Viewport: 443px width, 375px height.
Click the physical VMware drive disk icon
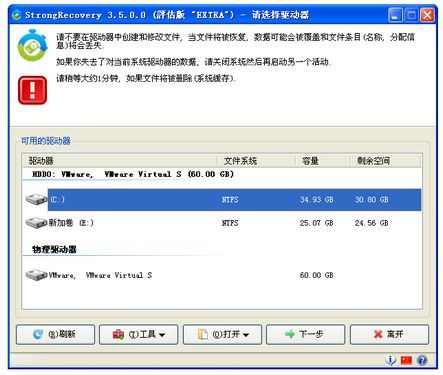[36, 275]
